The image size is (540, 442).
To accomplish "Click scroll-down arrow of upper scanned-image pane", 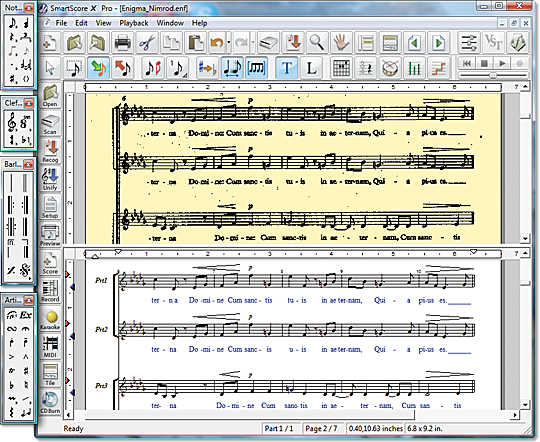I will click(526, 238).
